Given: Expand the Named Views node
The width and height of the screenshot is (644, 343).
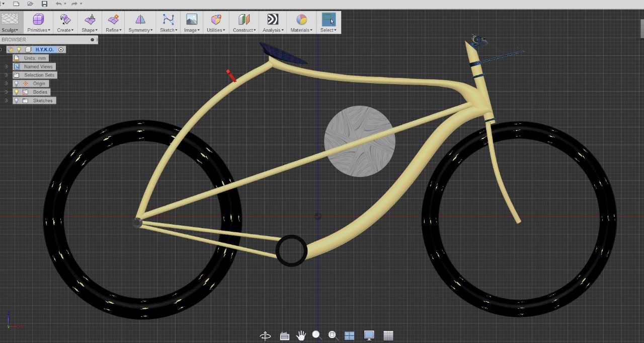Looking at the screenshot, I should coord(7,66).
